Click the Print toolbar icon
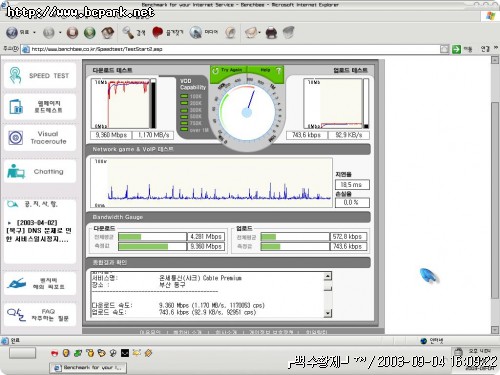 point(271,33)
